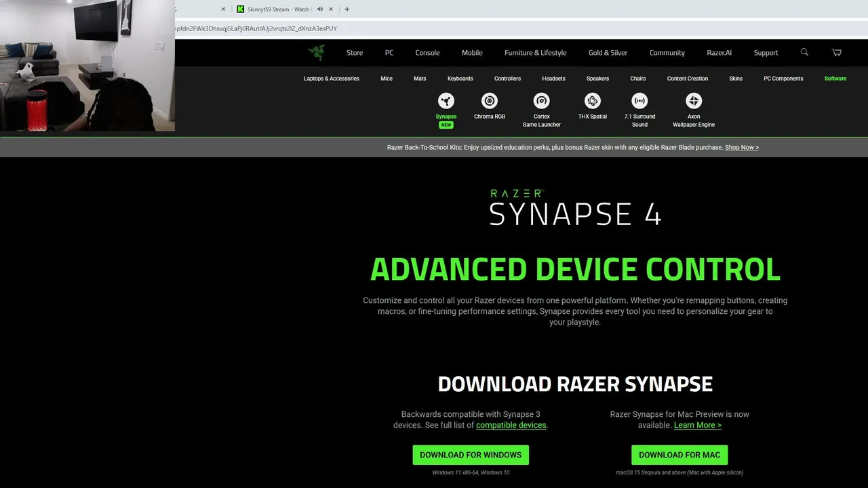
Task: Select the Software category link
Action: (835, 79)
